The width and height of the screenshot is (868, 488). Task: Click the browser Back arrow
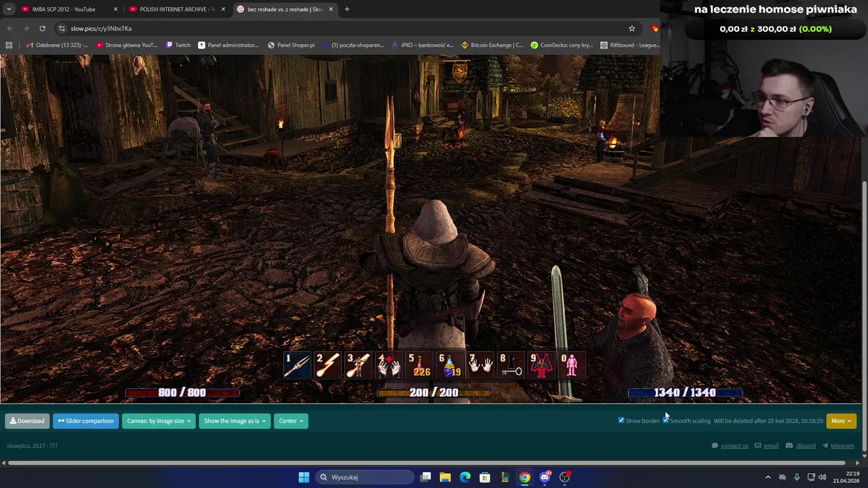tap(9, 28)
